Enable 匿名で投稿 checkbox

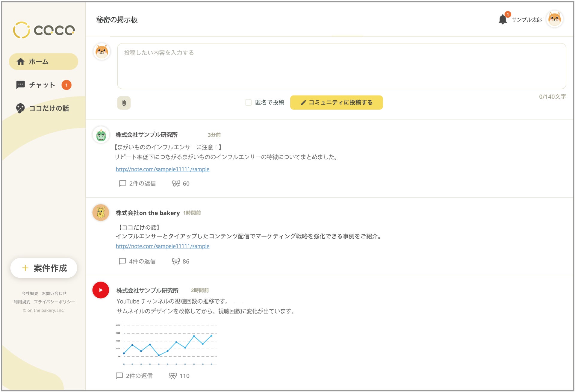[249, 102]
